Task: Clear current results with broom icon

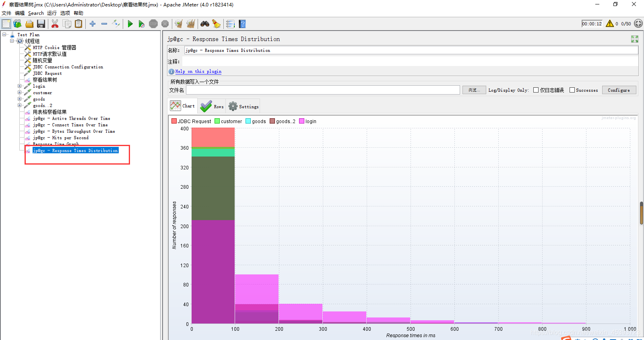Action: coord(179,24)
